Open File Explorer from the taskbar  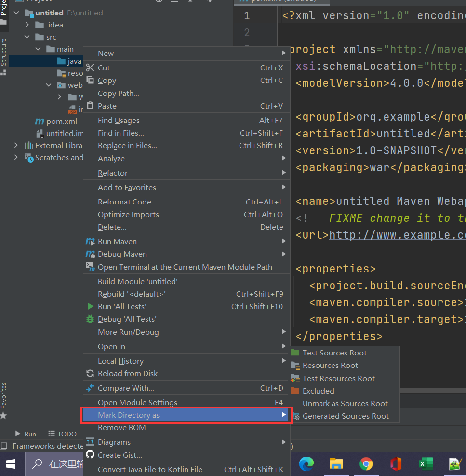[x=336, y=464]
